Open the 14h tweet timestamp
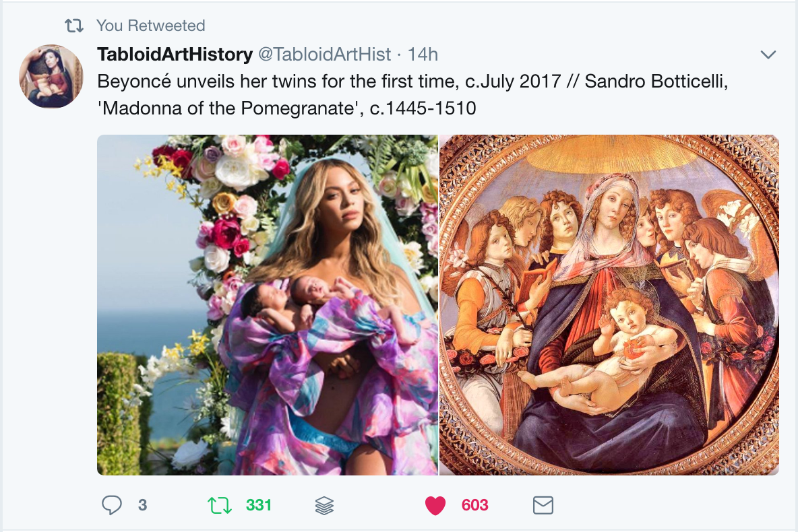Viewport: 798px width, 532px height. (423, 54)
